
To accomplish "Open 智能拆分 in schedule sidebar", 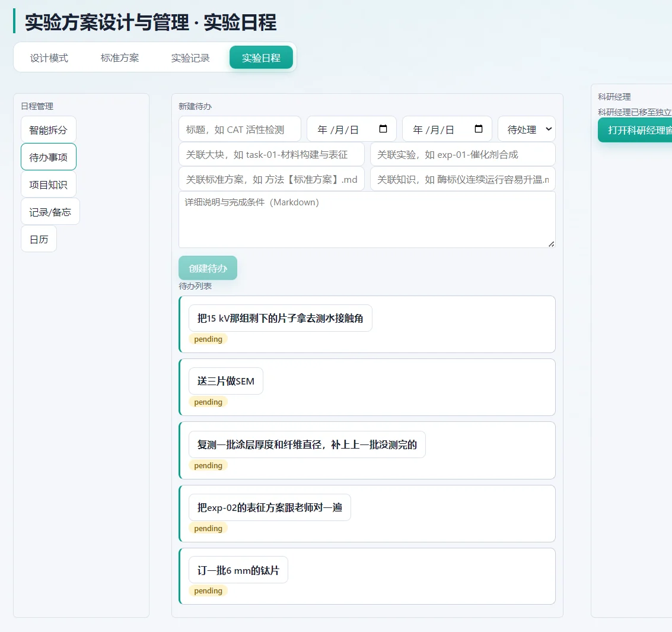I will coord(49,129).
